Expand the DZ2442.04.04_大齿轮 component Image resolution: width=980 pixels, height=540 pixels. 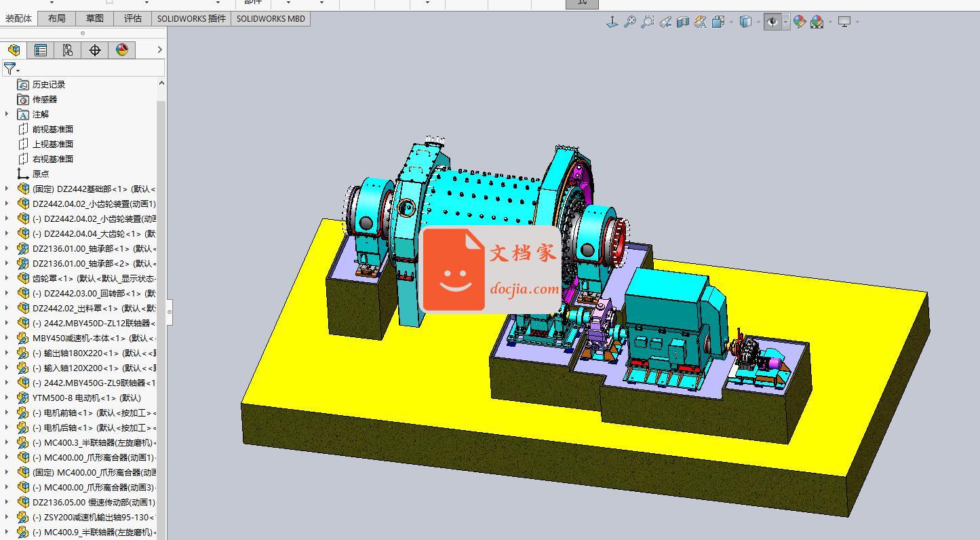[7, 233]
